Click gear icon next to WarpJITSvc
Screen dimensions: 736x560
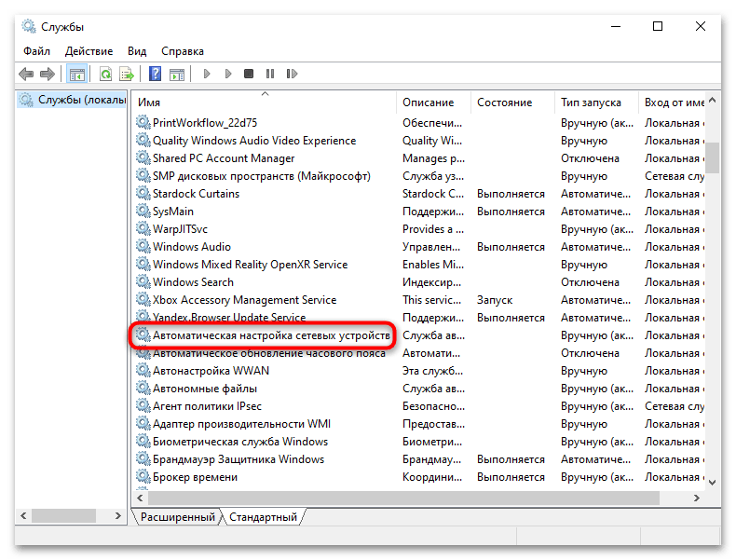143,228
